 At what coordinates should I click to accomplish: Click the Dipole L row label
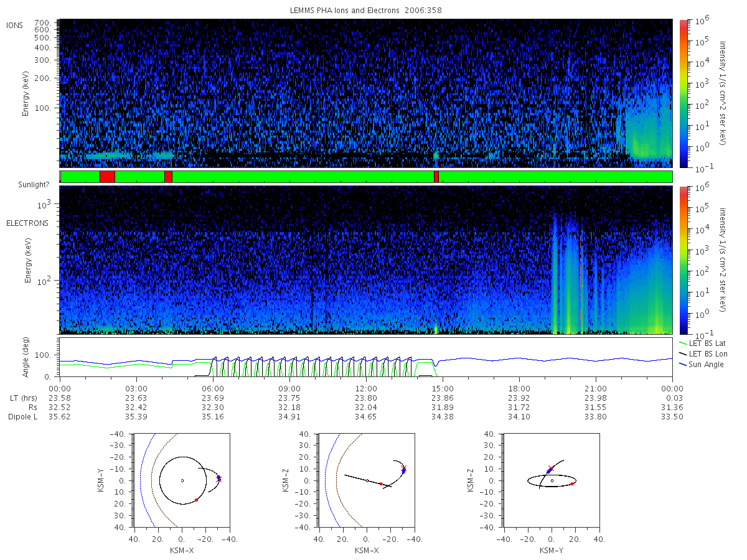tap(22, 416)
